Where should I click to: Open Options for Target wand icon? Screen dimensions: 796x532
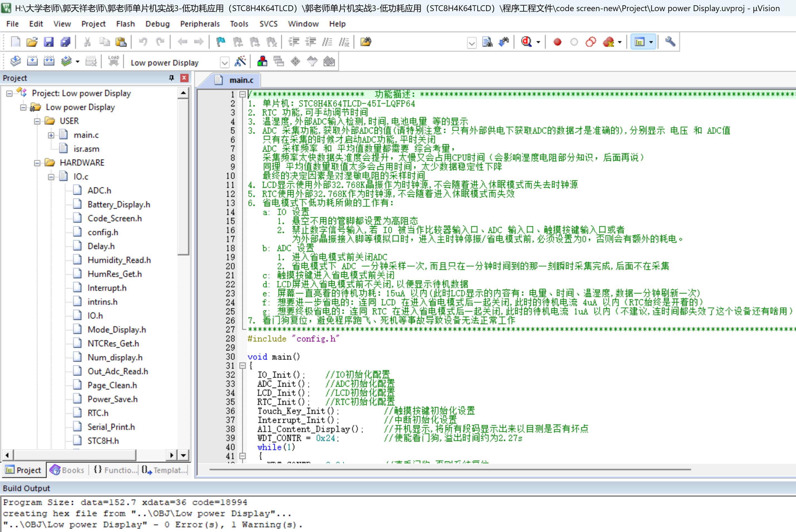pos(240,61)
